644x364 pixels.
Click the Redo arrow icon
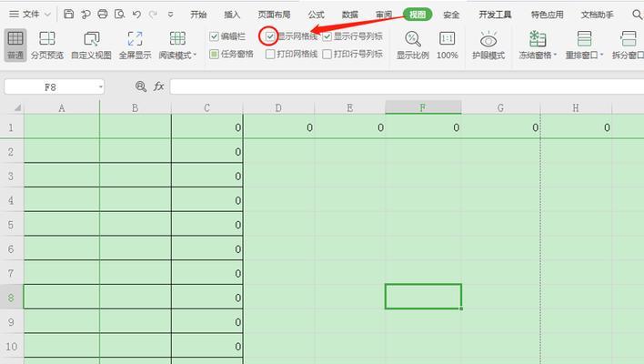(x=153, y=15)
